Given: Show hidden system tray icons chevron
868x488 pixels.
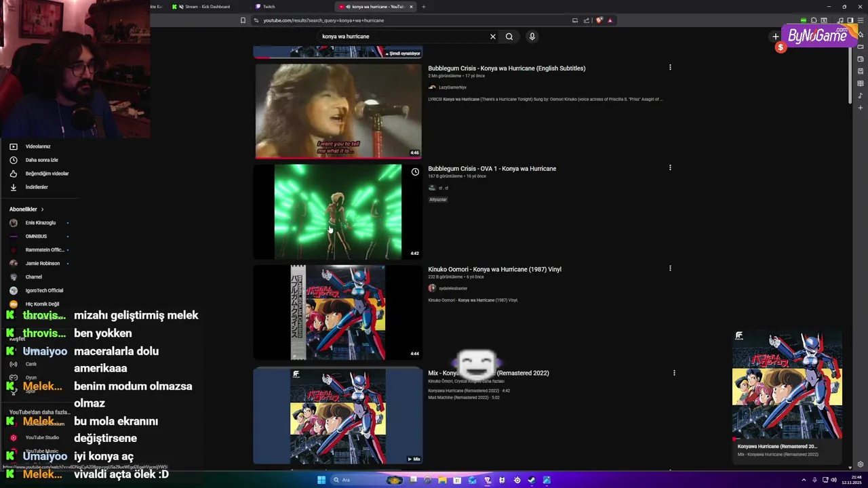Looking at the screenshot, I should [804, 480].
